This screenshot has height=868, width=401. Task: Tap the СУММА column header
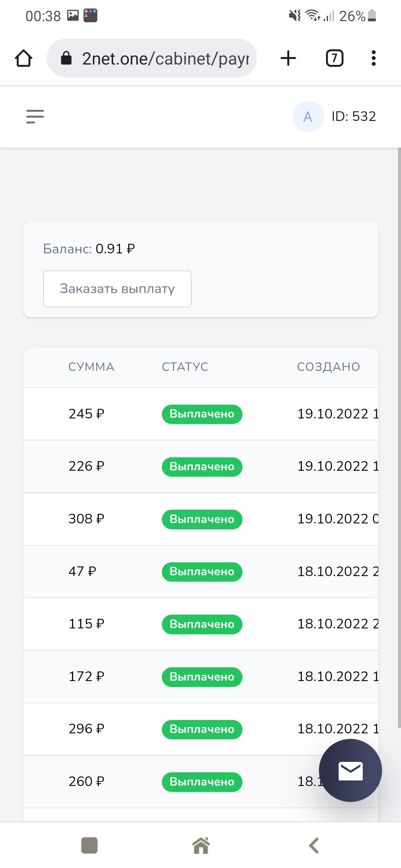(x=91, y=367)
